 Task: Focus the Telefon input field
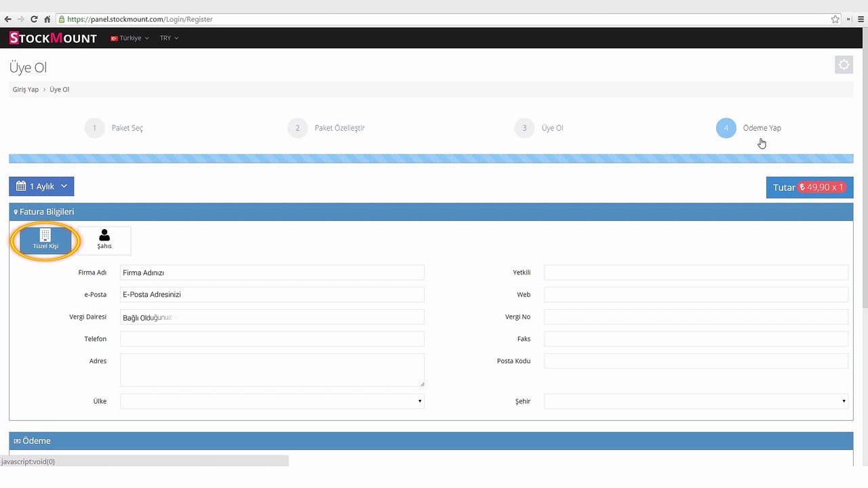coord(272,339)
